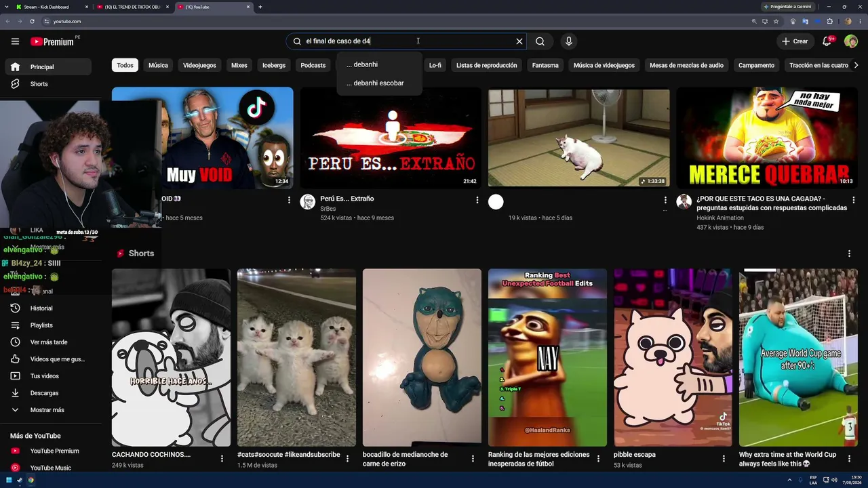Open a new Chrome tab

(260, 7)
